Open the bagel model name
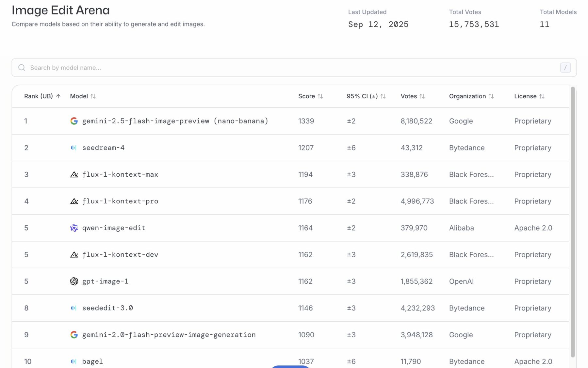Screen dimensions: 588x368 pyautogui.click(x=92, y=361)
